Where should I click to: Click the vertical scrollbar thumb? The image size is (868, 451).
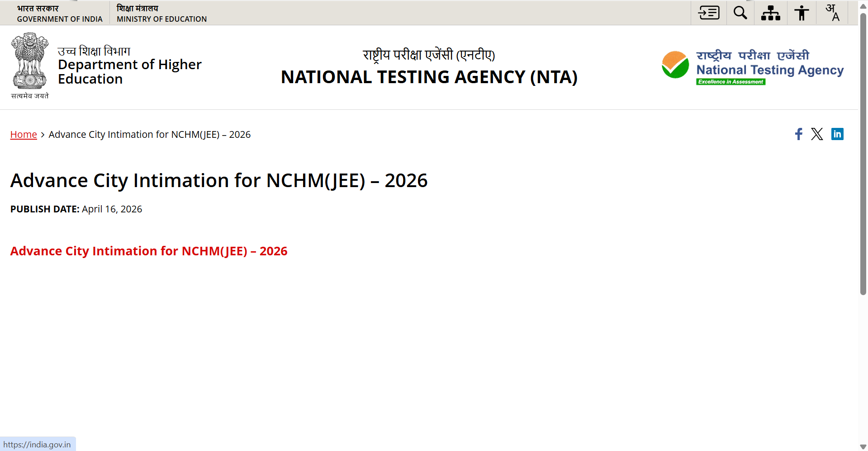click(863, 154)
